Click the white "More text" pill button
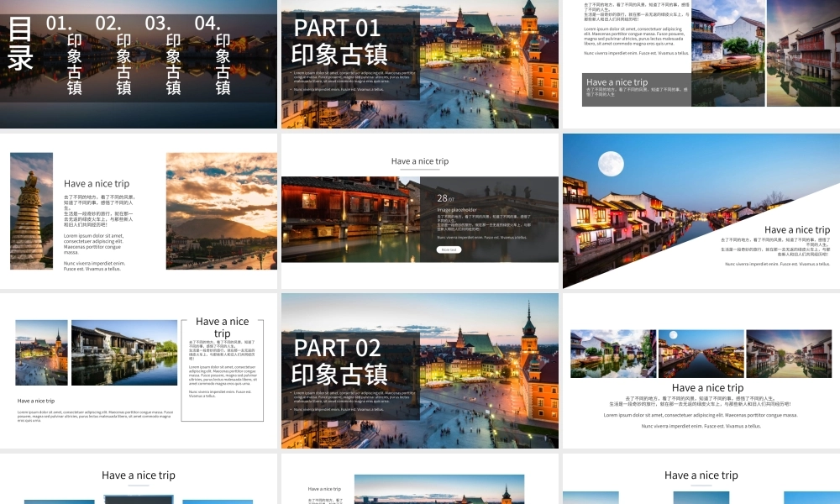This screenshot has width=840, height=504. tap(449, 249)
